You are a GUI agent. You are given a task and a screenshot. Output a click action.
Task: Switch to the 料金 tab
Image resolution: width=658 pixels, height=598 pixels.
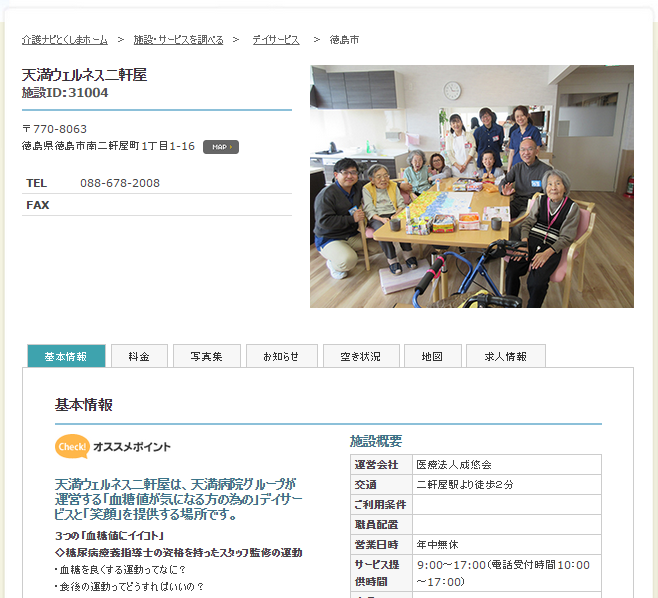click(139, 356)
